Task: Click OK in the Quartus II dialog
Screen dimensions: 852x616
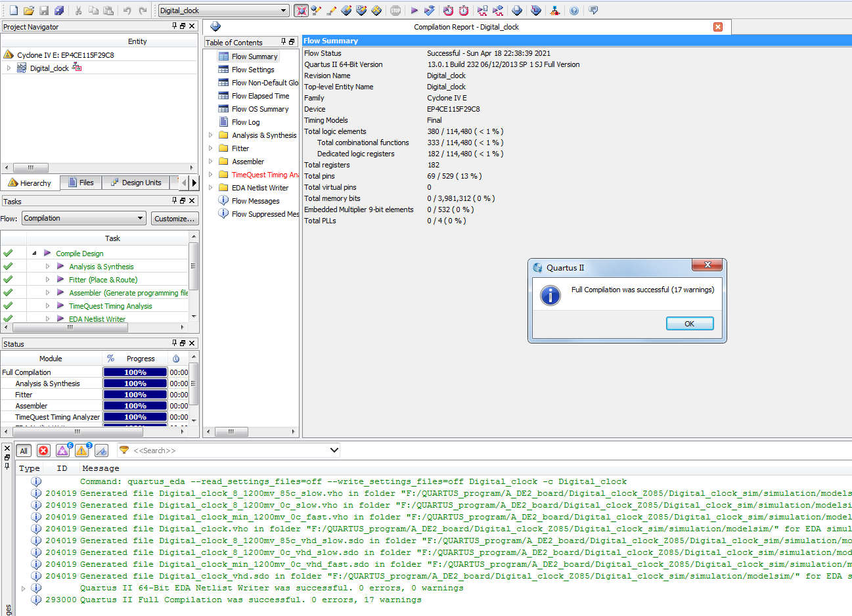Action: tap(689, 324)
